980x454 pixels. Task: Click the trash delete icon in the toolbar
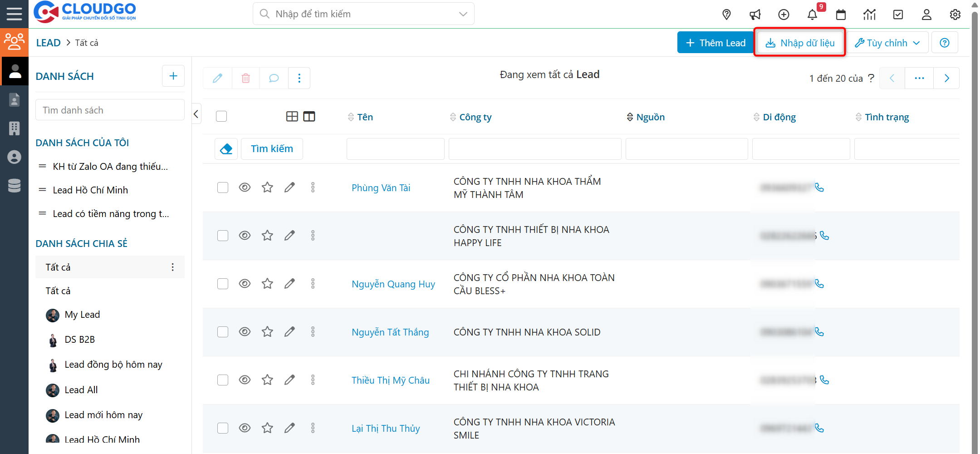coord(245,78)
